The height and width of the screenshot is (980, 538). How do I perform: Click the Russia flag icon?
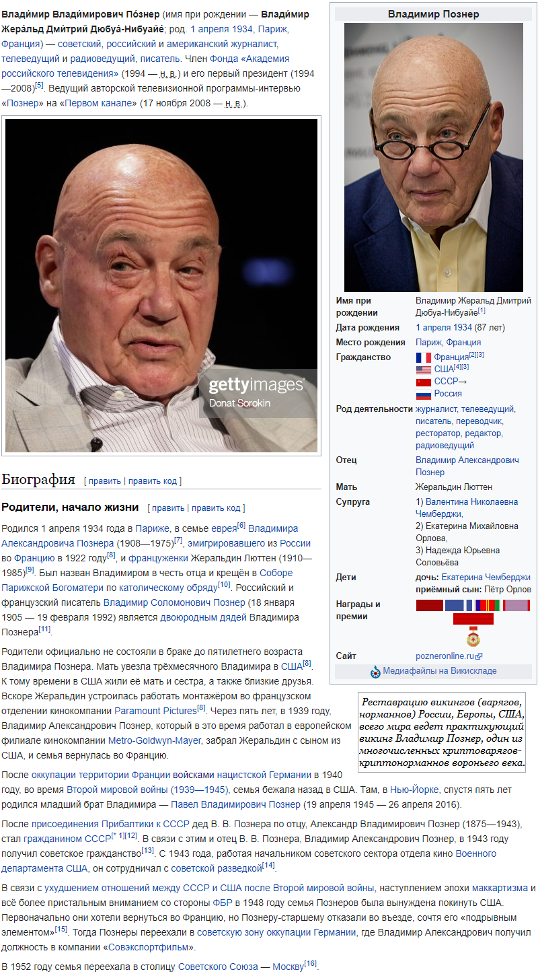[x=423, y=394]
